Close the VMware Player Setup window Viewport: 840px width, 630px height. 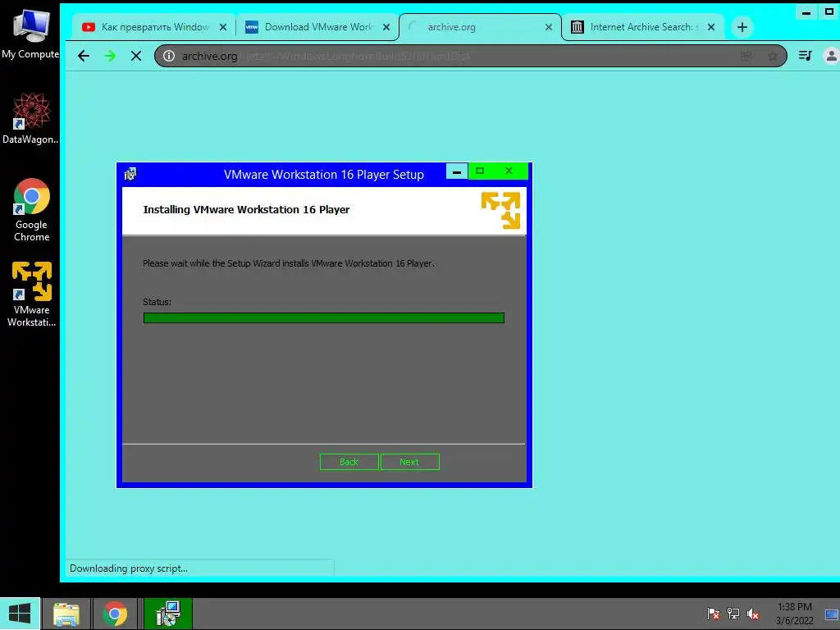click(x=509, y=171)
